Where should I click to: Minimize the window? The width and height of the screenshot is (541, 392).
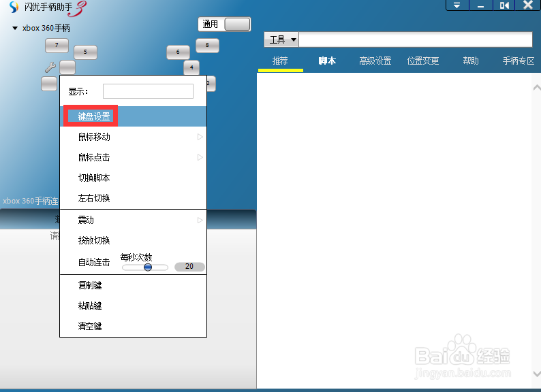[x=480, y=5]
